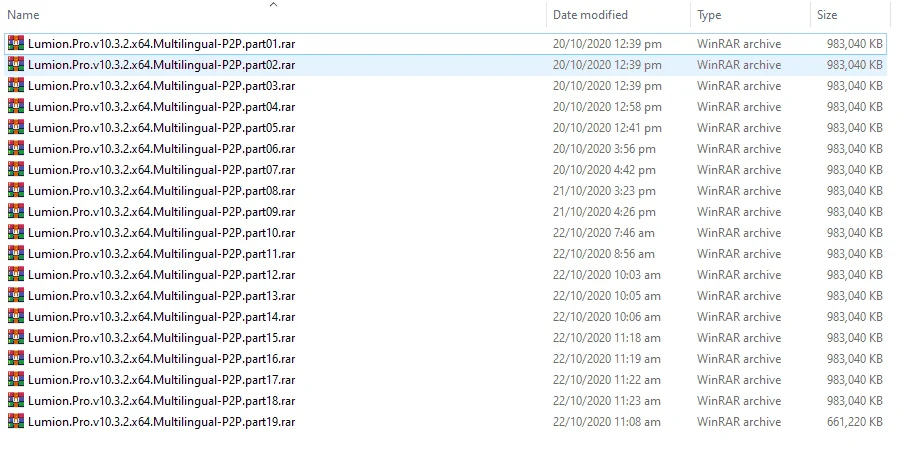Click the WinRAR icon of part01.rar

16,44
